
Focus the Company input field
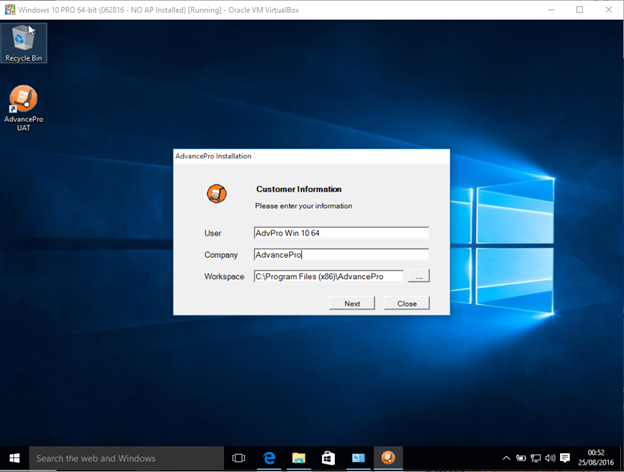click(340, 255)
